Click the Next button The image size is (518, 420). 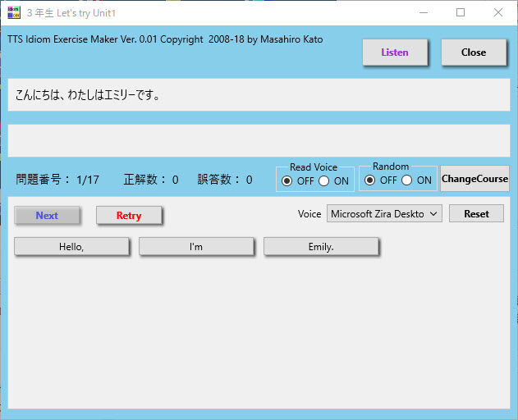[x=47, y=215]
